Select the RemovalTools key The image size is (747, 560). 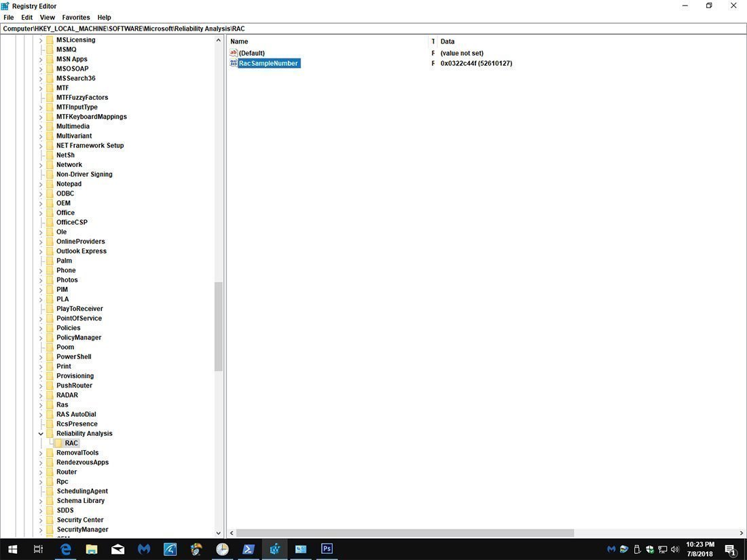click(x=77, y=453)
